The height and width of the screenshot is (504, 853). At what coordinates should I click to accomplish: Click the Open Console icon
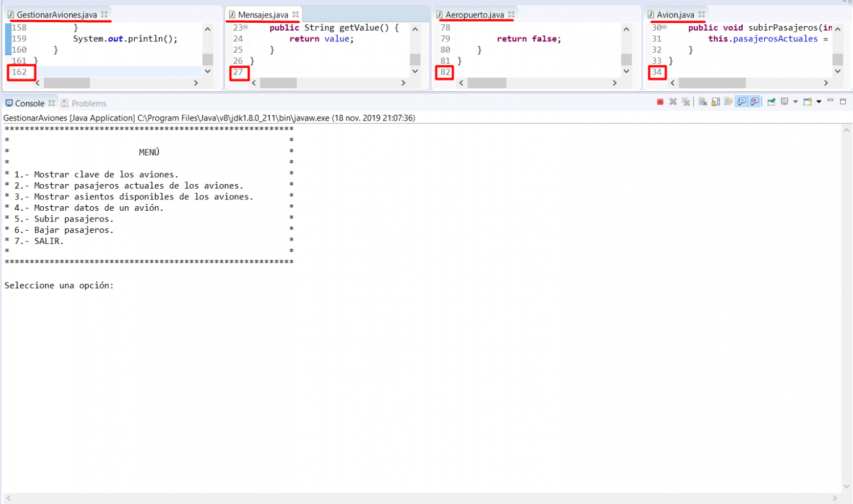[x=807, y=102]
